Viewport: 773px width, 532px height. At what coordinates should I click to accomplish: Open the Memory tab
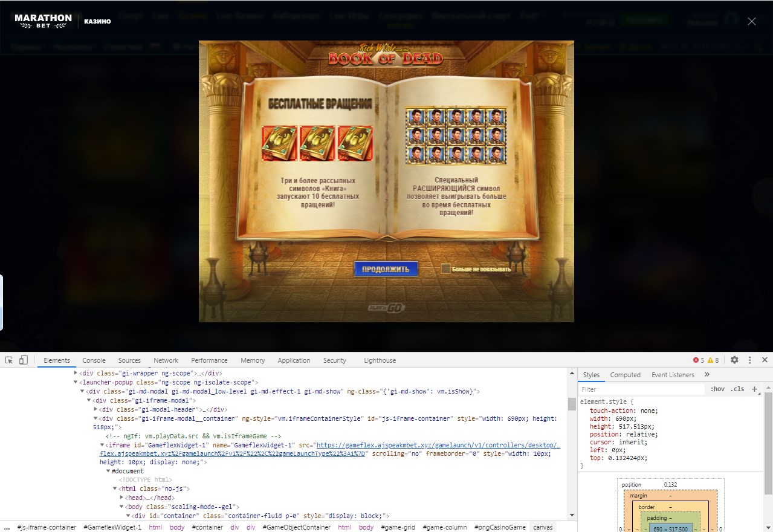coord(253,360)
